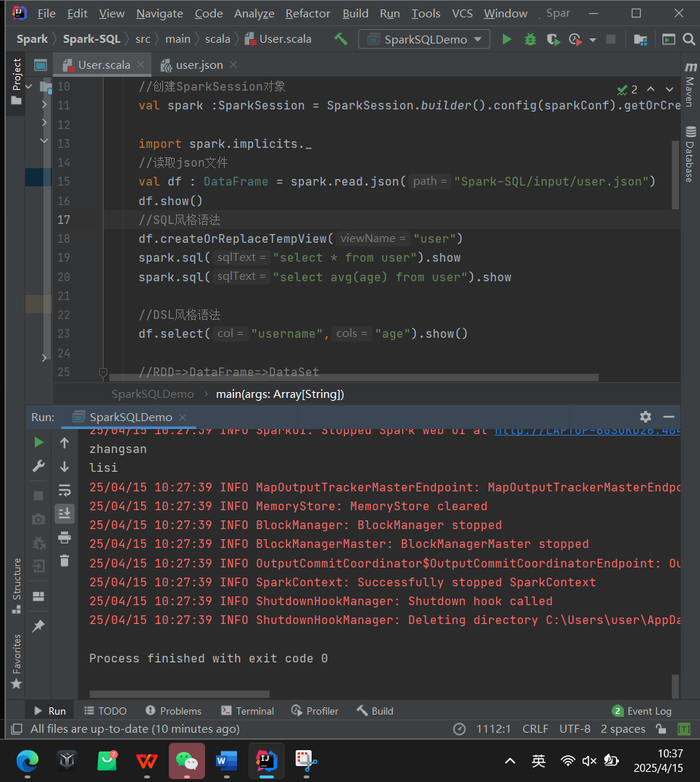Image resolution: width=700 pixels, height=782 pixels.
Task: Click the greyed-out stop button in top toolbar
Action: (611, 39)
